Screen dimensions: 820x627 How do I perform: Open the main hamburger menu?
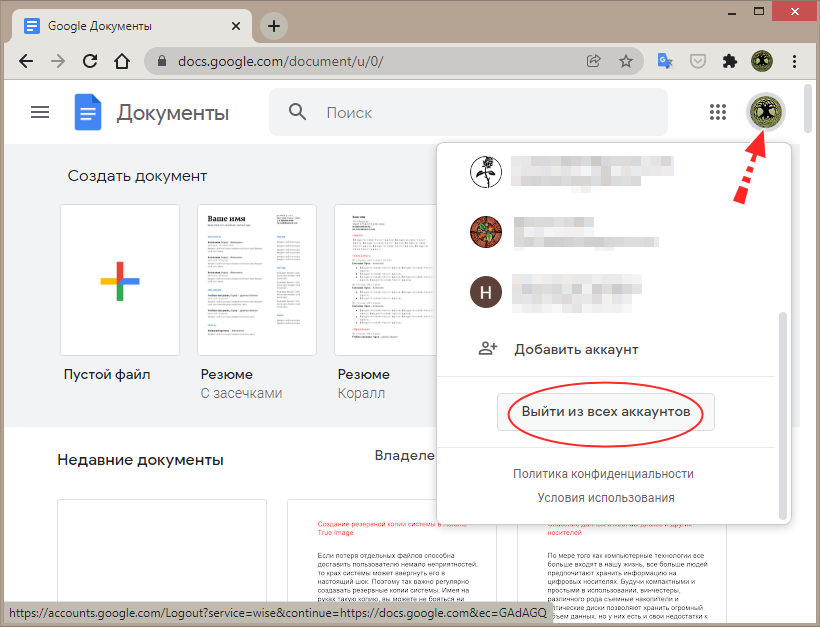click(40, 112)
